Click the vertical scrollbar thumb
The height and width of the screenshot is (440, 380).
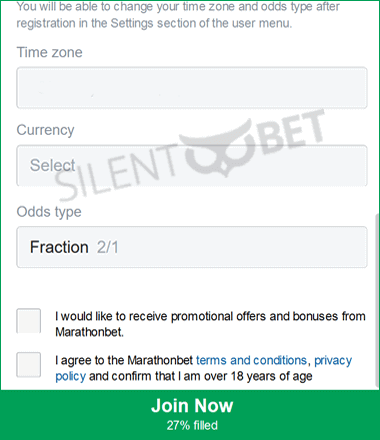(x=377, y=300)
